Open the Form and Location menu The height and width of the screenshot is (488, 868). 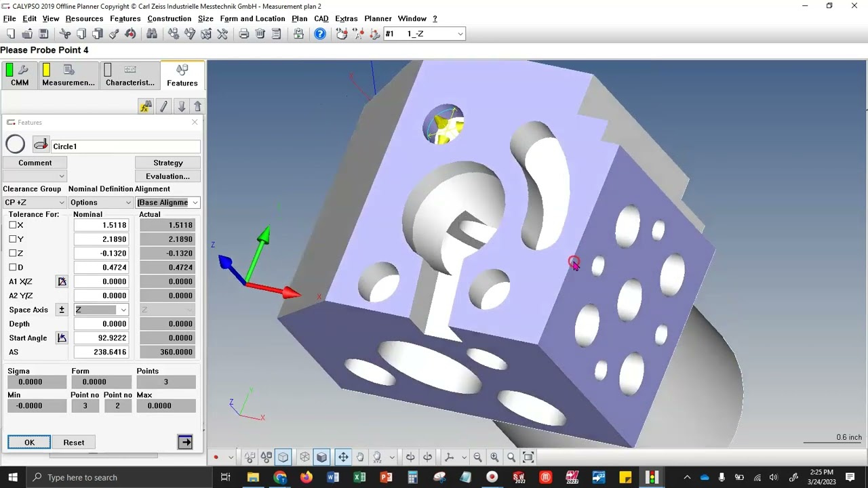pos(252,18)
